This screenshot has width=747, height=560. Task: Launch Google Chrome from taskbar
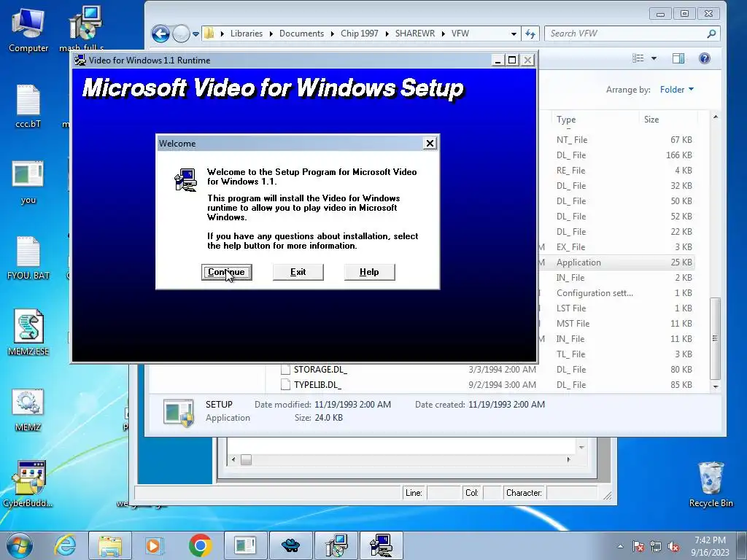[x=200, y=545]
